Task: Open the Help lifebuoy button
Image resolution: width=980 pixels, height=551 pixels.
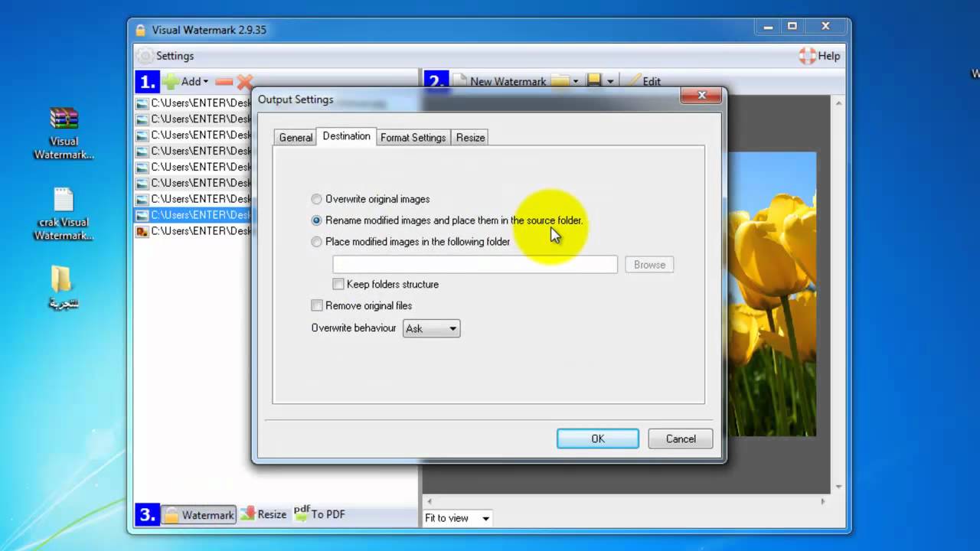Action: (819, 56)
